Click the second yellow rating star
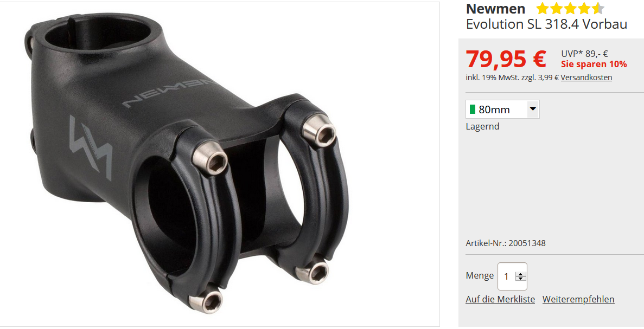 pyautogui.click(x=557, y=8)
